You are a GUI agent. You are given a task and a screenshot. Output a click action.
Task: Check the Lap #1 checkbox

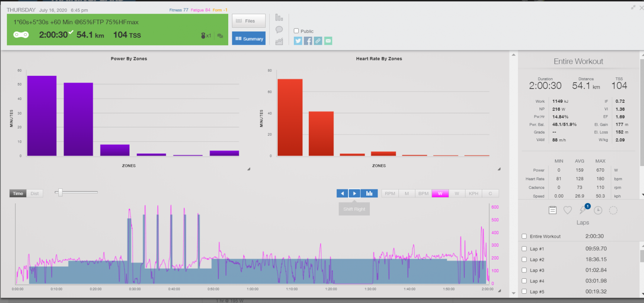524,249
